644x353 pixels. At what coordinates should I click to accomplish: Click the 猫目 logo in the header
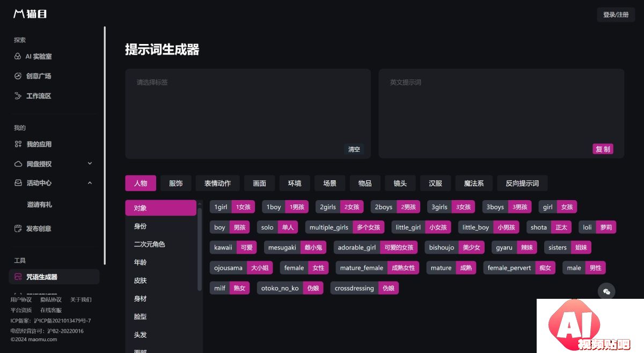click(30, 14)
